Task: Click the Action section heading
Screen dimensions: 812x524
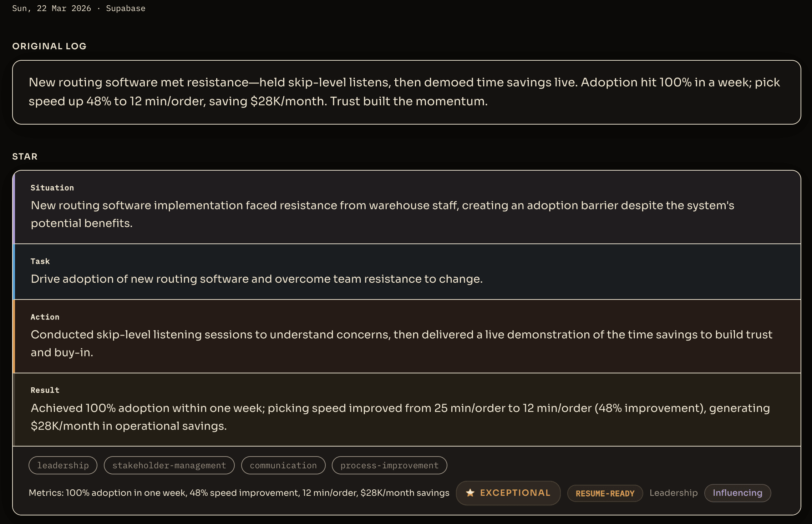Action: 45,317
